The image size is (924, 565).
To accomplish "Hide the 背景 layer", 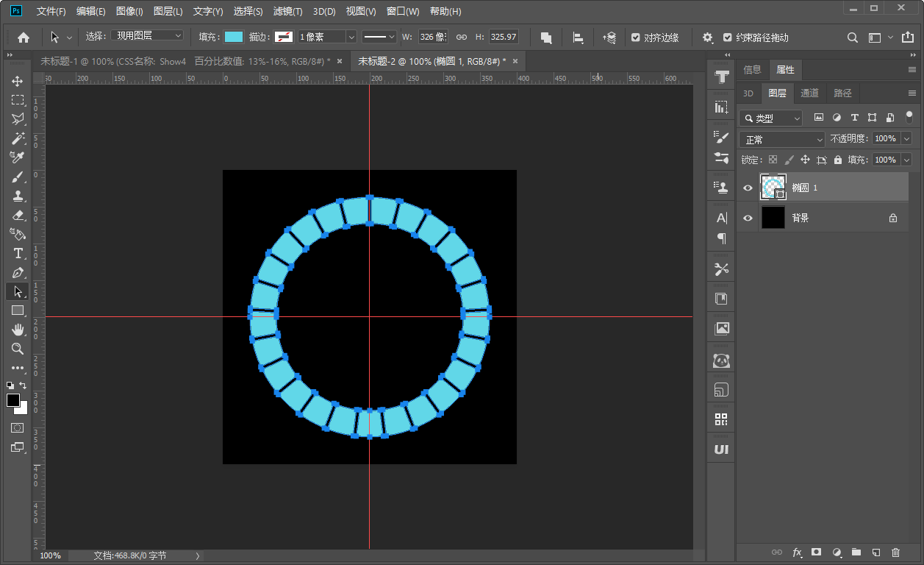I will point(748,218).
